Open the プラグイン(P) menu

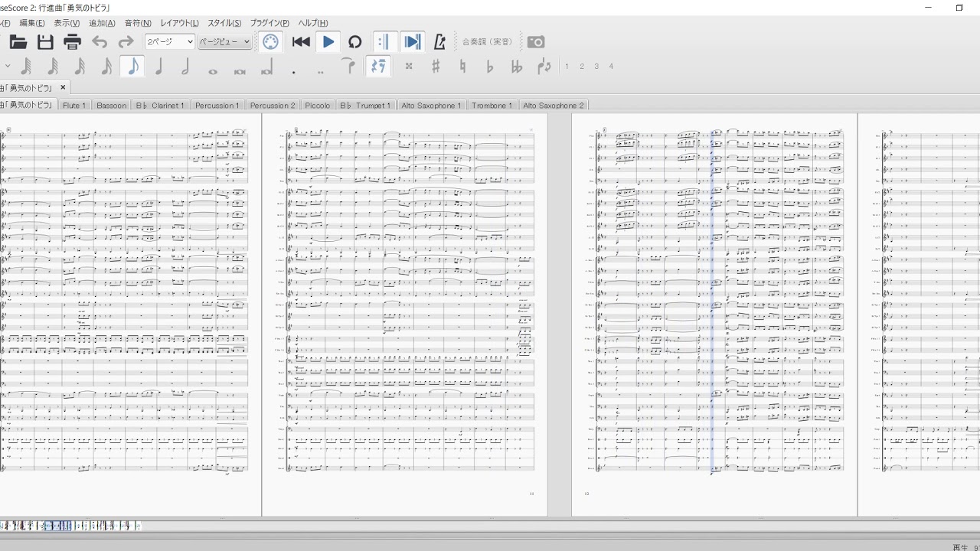[269, 23]
